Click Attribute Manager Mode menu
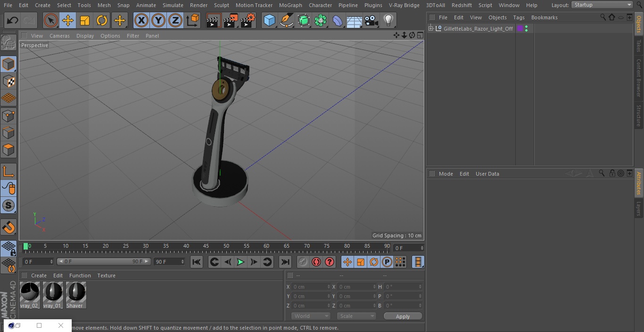The image size is (644, 332). (x=446, y=174)
